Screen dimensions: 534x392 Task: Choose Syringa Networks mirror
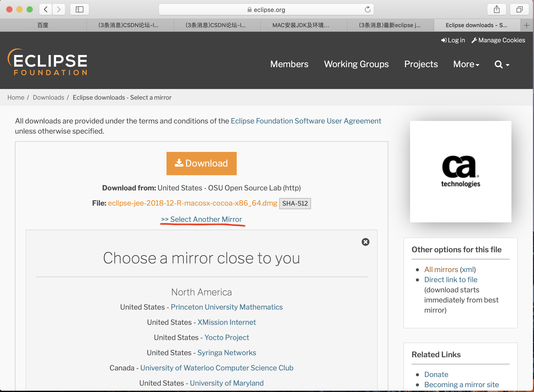coord(227,352)
